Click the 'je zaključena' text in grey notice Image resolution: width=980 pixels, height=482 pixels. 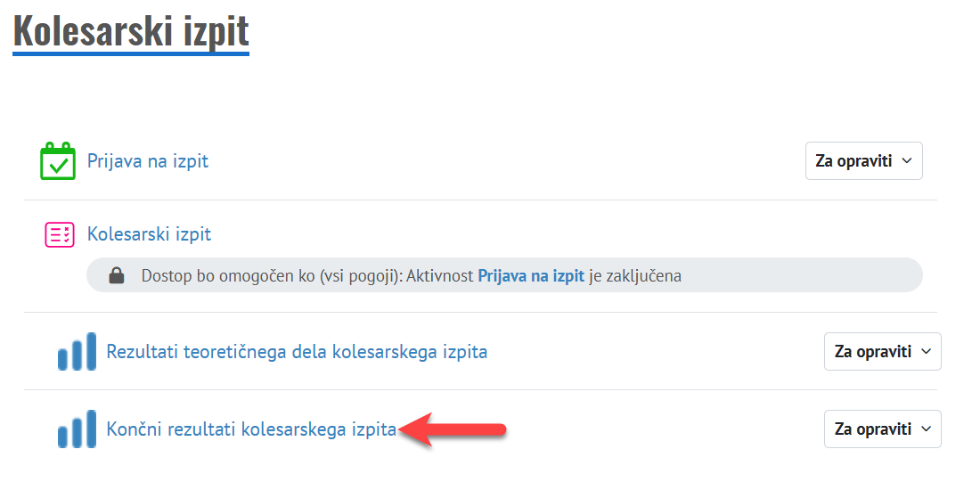click(x=635, y=276)
